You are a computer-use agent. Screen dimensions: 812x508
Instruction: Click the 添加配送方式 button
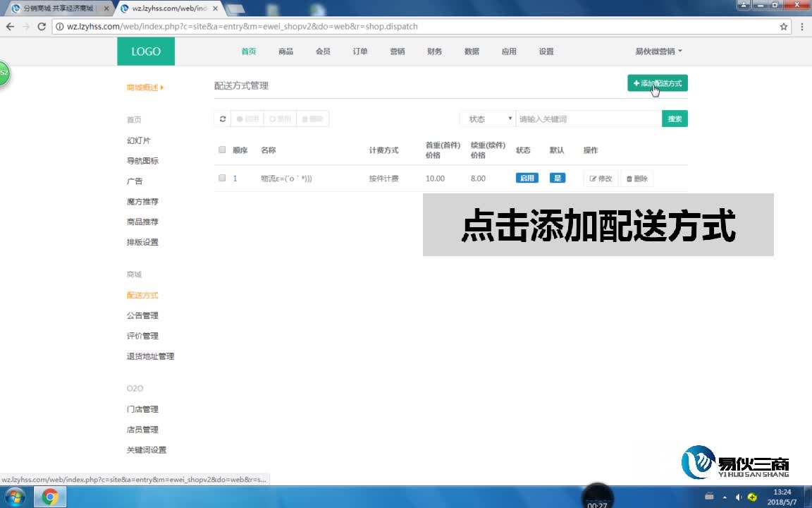(x=657, y=83)
